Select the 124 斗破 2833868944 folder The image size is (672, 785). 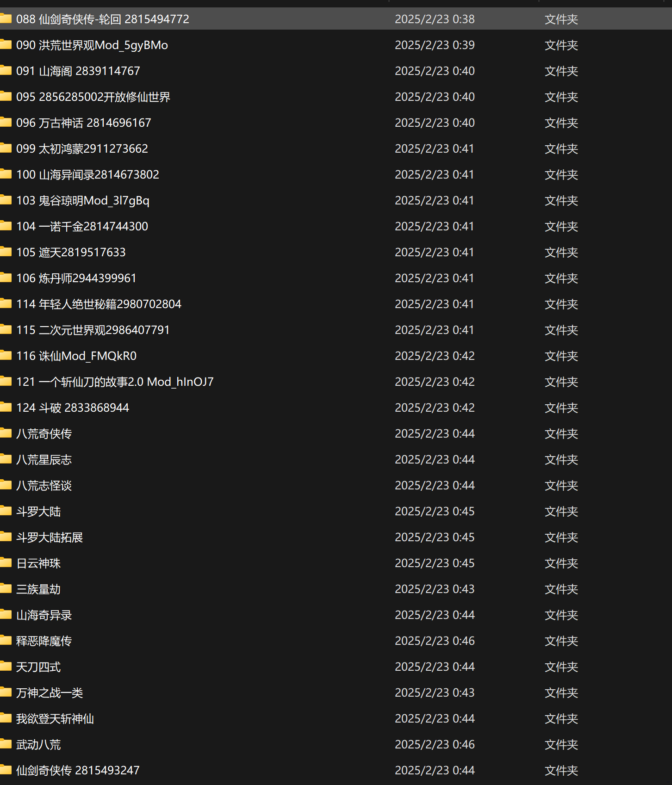73,408
